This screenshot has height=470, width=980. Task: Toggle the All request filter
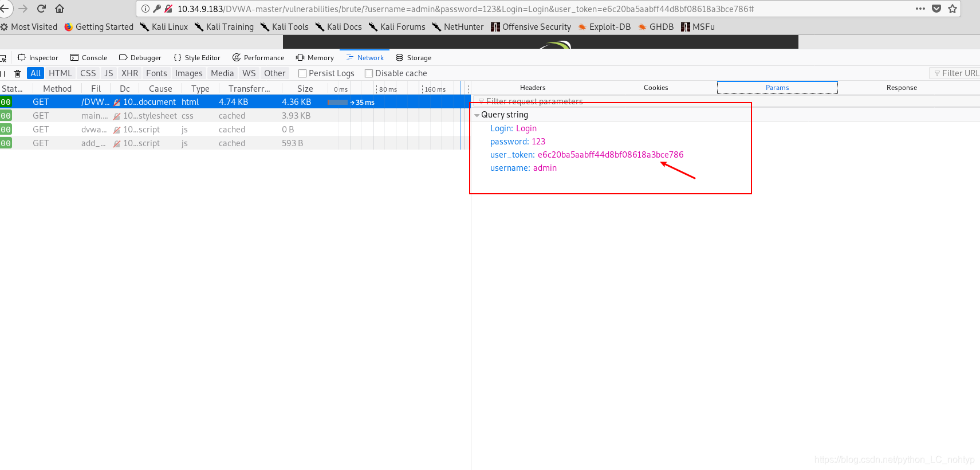(x=36, y=73)
